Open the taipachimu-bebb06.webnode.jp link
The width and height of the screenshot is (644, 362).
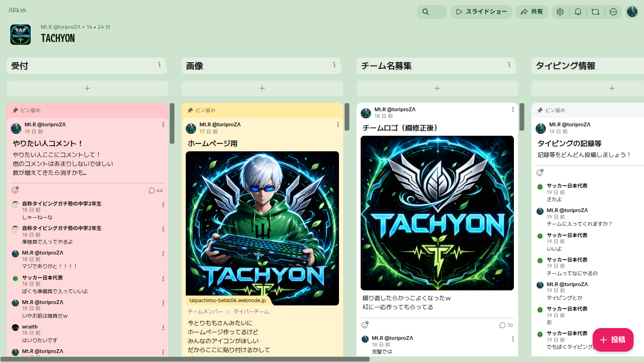tap(228, 300)
